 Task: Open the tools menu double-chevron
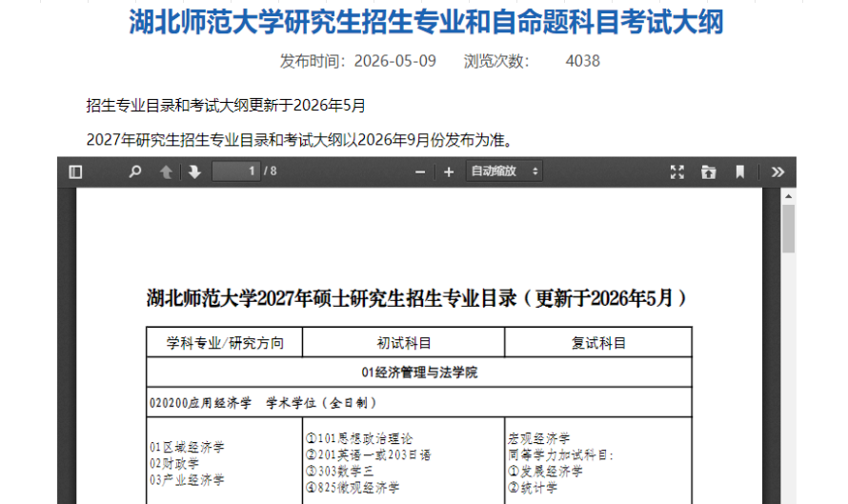click(x=777, y=171)
